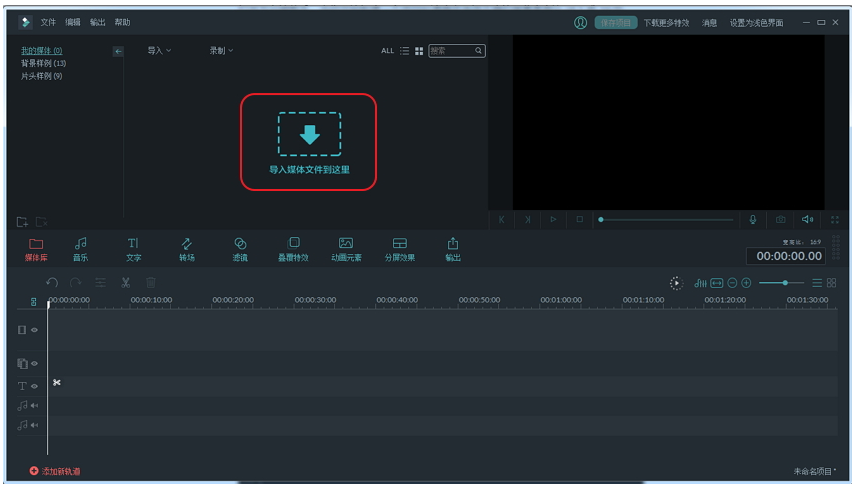Toggle visibility eye of video track
Image resolution: width=852 pixels, height=488 pixels.
point(34,330)
